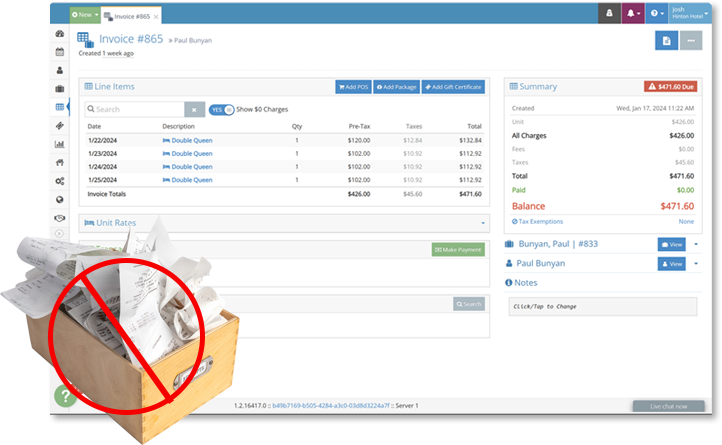
Task: Click the red Balance $471.60 amount
Action: (x=677, y=206)
